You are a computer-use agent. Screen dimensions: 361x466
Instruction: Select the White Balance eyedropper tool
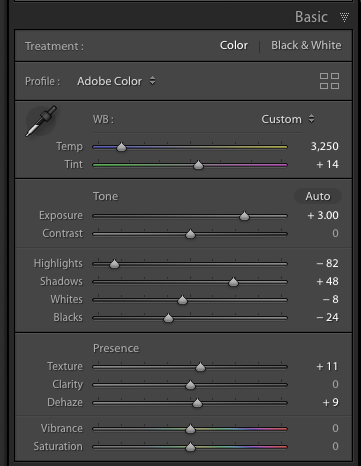pyautogui.click(x=41, y=121)
